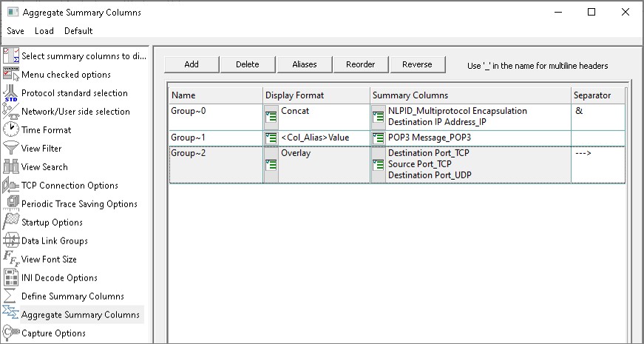Click the TCP Connection Options icon

click(11, 186)
